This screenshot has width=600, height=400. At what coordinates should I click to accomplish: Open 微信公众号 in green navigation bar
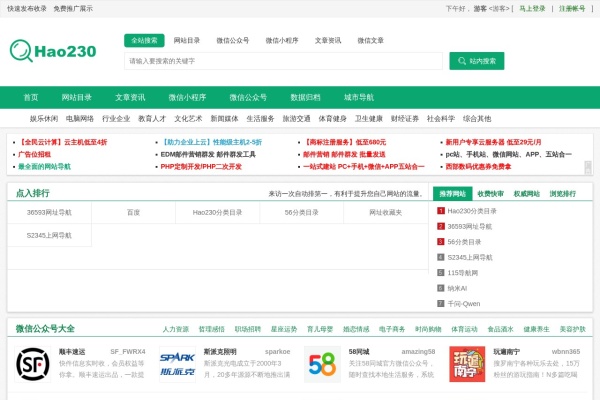(248, 97)
